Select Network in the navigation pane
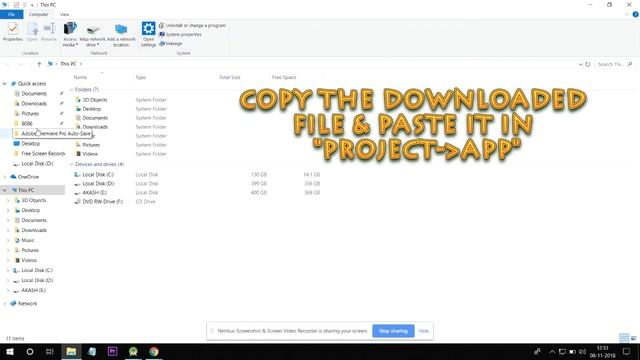Screen dimensions: 640x360 pos(27,304)
